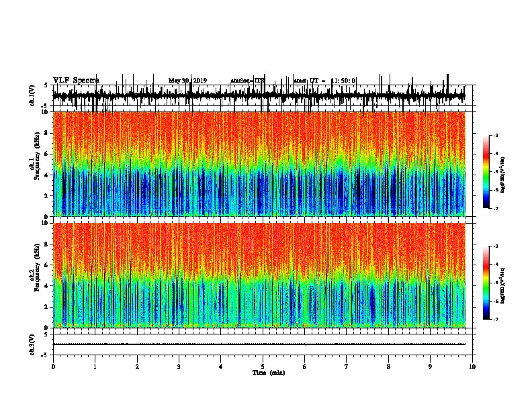Click the "ch.3(V)" axis label
The height and width of the screenshot is (411, 532).
coord(32,345)
